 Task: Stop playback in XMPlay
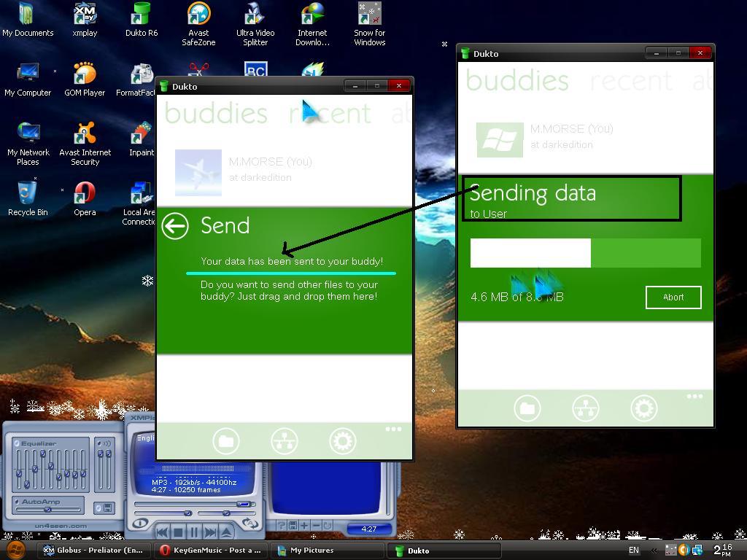(178, 532)
